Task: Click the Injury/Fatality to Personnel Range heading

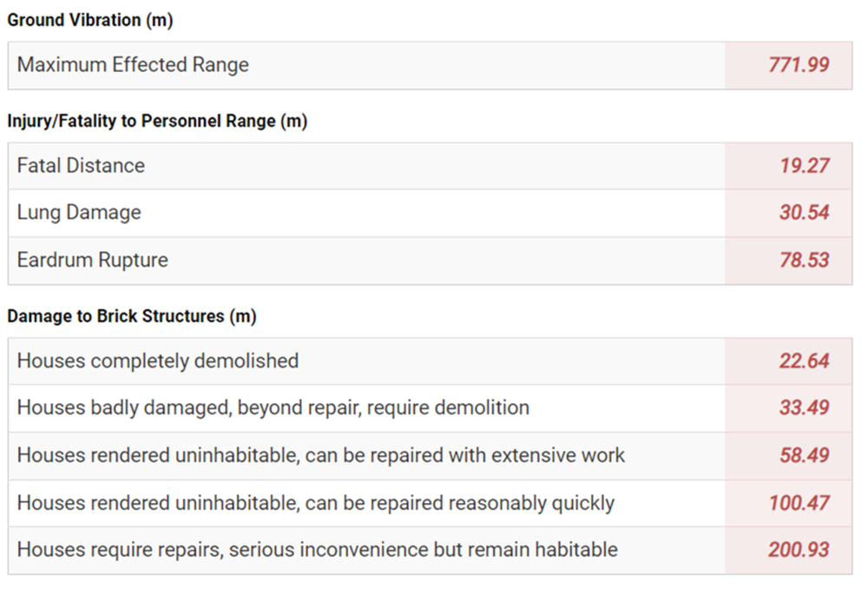Action: click(157, 122)
